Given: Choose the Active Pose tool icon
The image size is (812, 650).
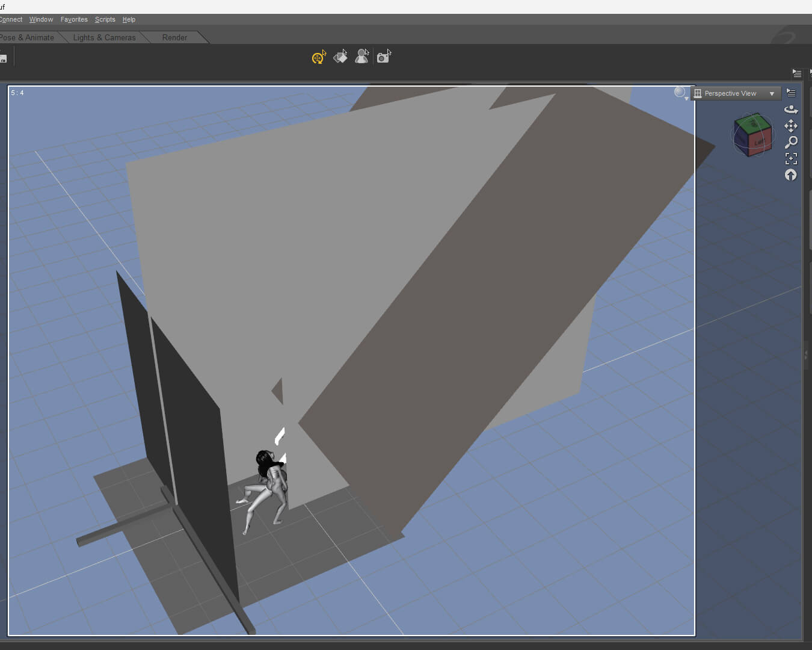Looking at the screenshot, I should pos(362,57).
